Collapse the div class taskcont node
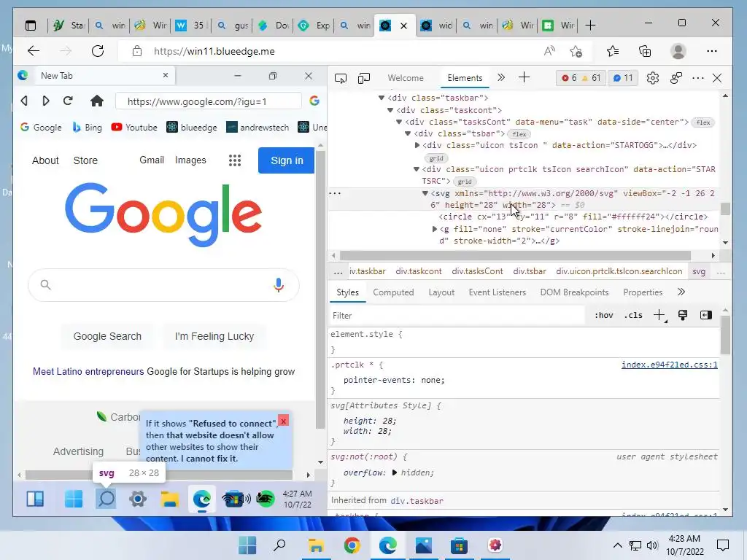The image size is (747, 560). click(x=390, y=111)
